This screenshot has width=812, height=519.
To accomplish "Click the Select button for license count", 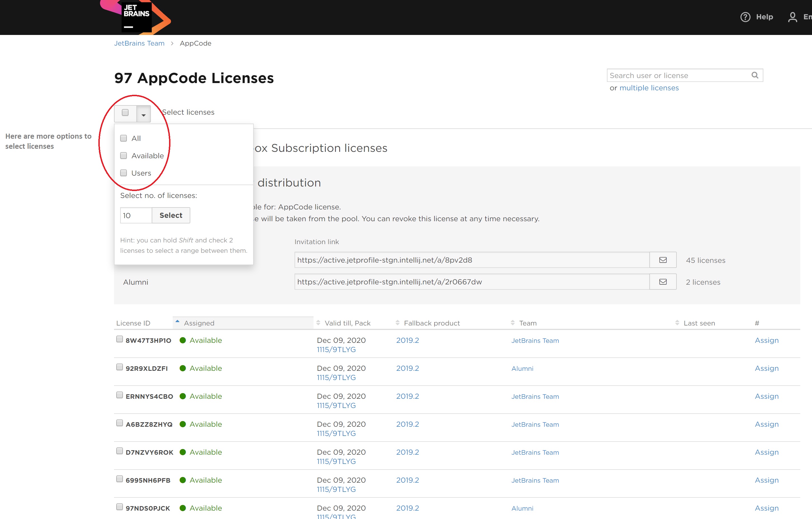I will coord(170,215).
